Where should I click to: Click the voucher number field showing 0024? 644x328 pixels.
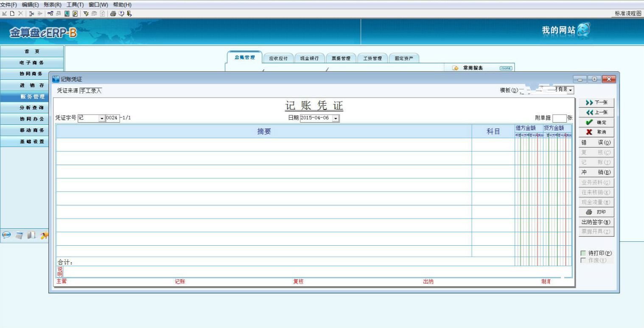pyautogui.click(x=112, y=118)
